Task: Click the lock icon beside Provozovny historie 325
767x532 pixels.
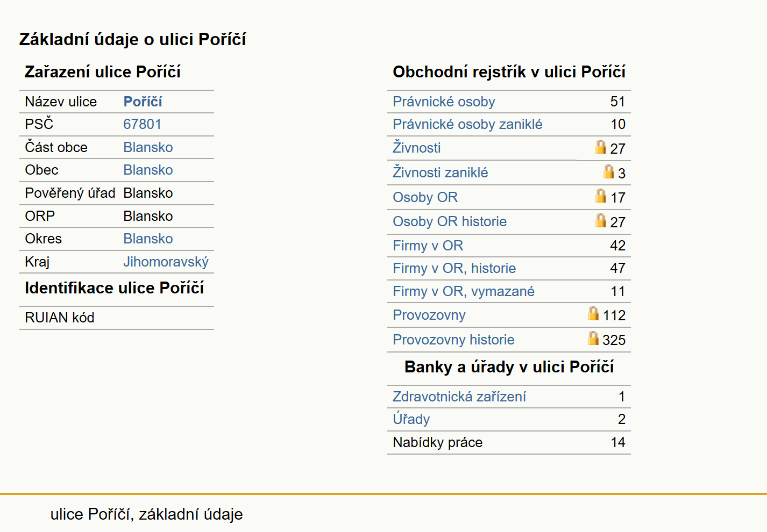Action: tap(593, 338)
